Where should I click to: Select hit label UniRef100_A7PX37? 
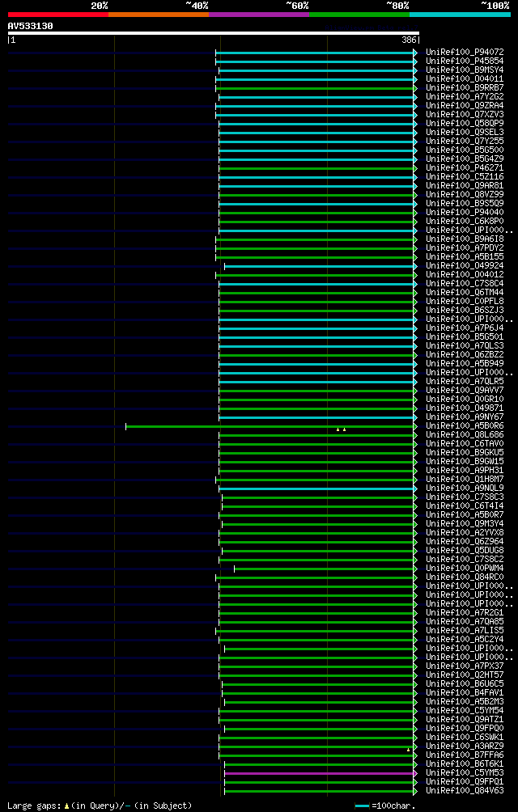[465, 666]
